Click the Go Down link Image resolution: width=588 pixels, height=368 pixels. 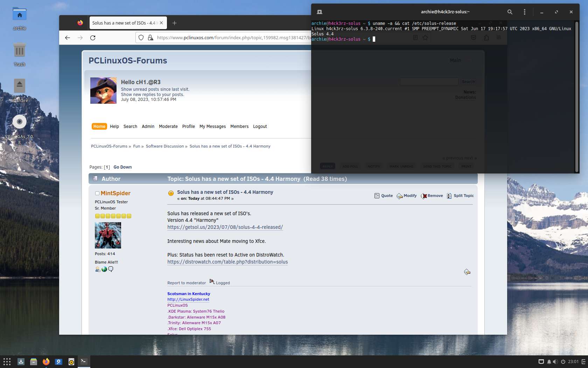coord(122,167)
